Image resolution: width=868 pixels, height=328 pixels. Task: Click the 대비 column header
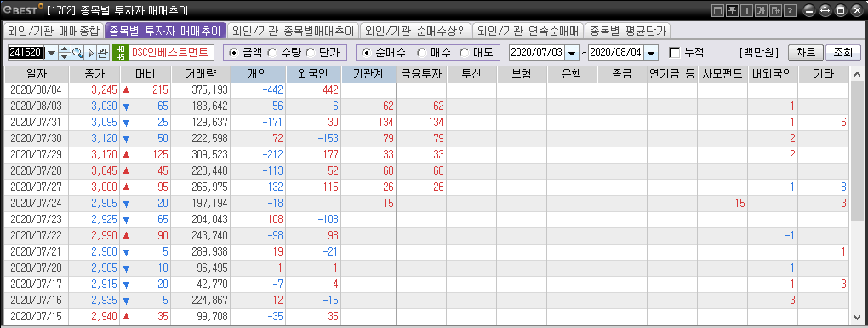[145, 74]
